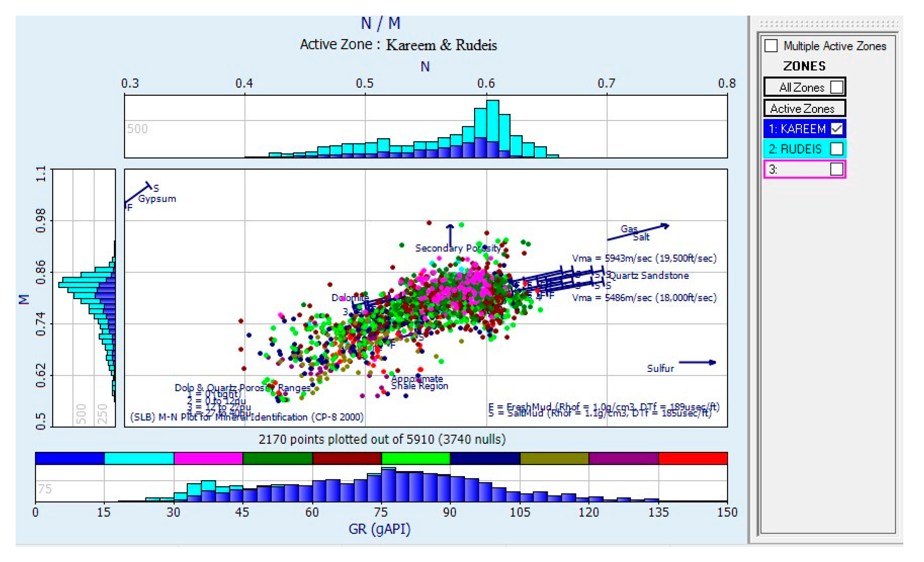Select the magenta GR color swatch
The width and height of the screenshot is (924, 562).
pos(208,458)
